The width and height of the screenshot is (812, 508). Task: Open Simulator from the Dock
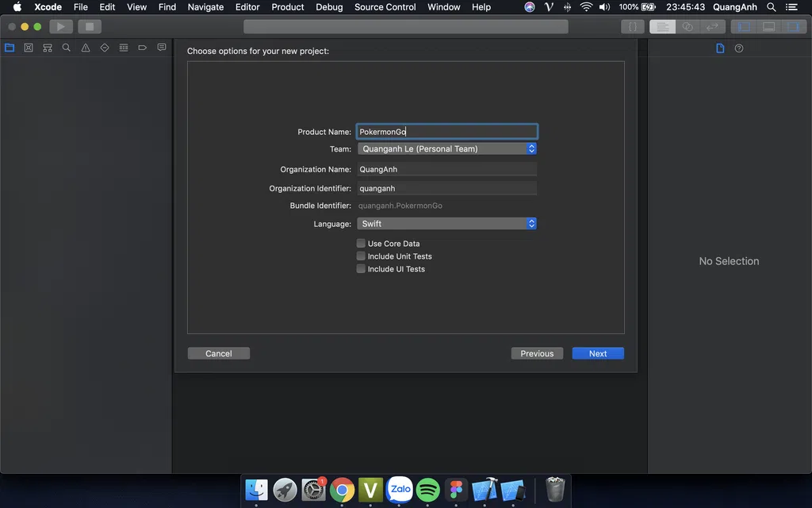coord(513,490)
